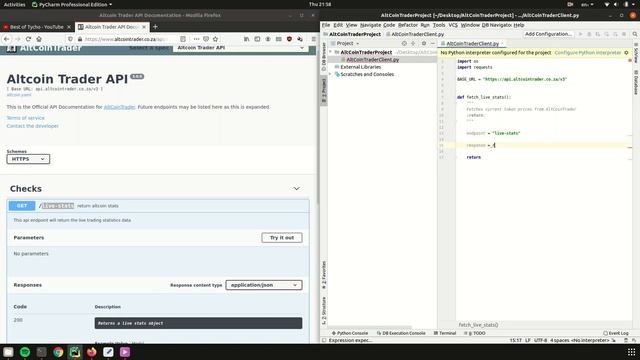
Task: Click the fetch_live_stats() breadcrumb in editor
Action: (478, 325)
